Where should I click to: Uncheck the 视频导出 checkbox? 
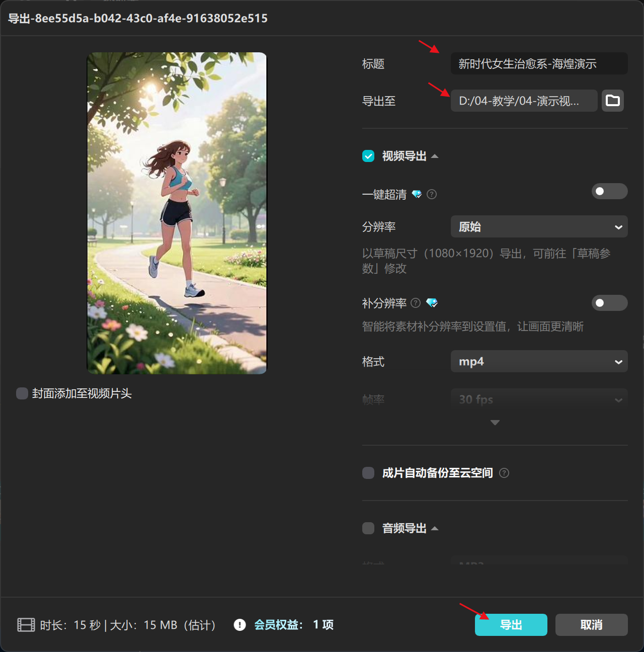(x=368, y=156)
